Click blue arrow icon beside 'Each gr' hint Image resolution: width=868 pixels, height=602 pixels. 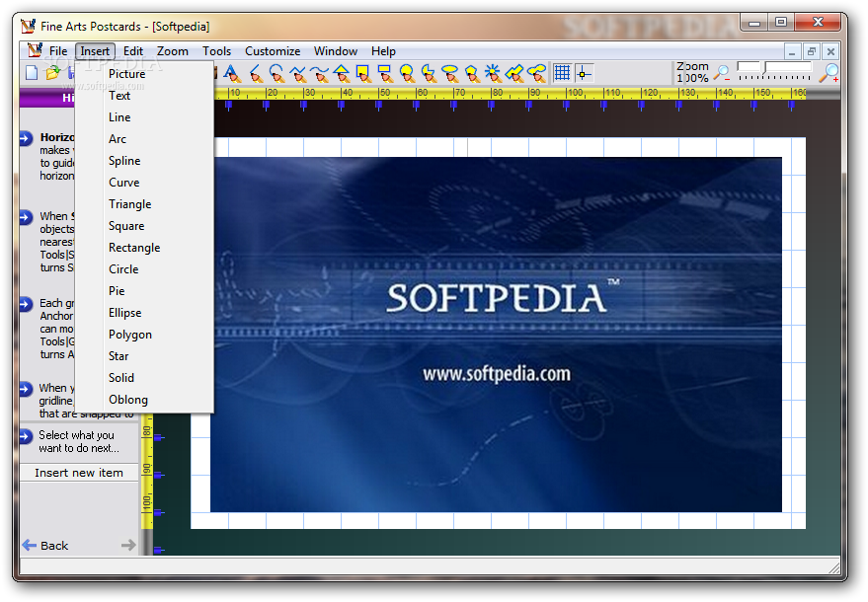26,304
